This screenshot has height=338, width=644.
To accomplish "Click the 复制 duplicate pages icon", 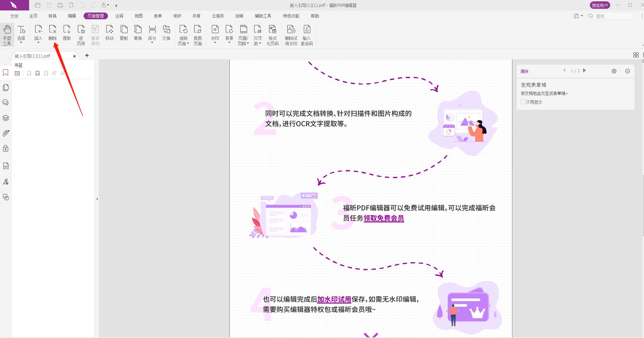I will click(x=124, y=34).
